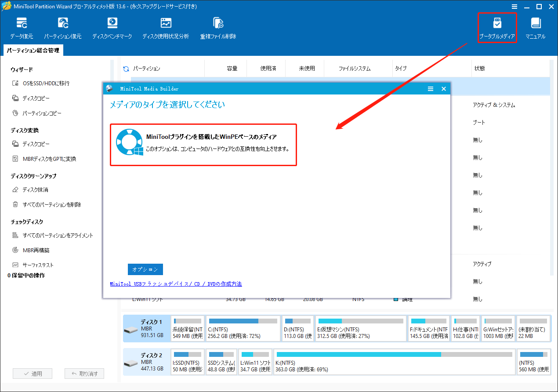Select the (未割り当て) 22 MB block
558x392 pixels.
click(533, 328)
